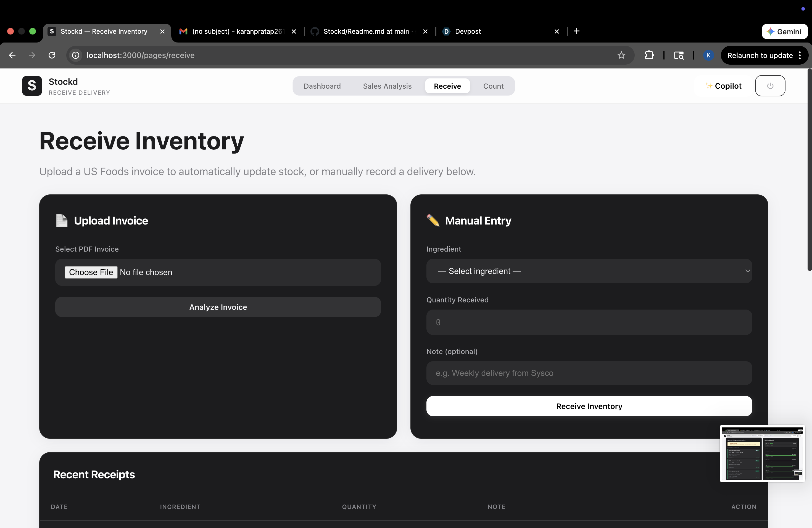Go to the Count tab
This screenshot has width=812, height=528.
(x=493, y=86)
